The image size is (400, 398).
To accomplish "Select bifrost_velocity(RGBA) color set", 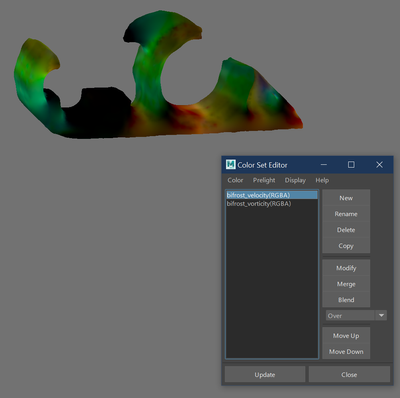I will tap(272, 195).
